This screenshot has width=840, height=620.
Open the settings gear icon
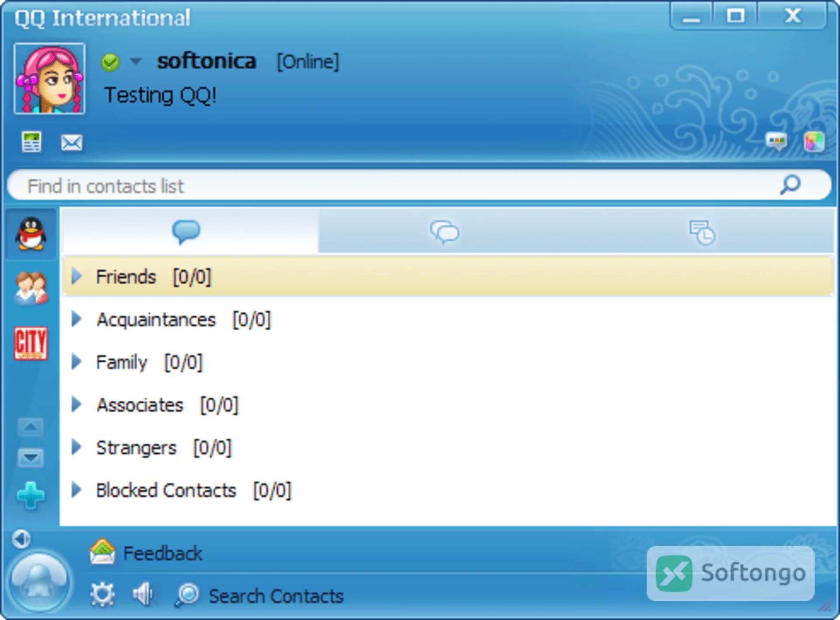coord(102,594)
